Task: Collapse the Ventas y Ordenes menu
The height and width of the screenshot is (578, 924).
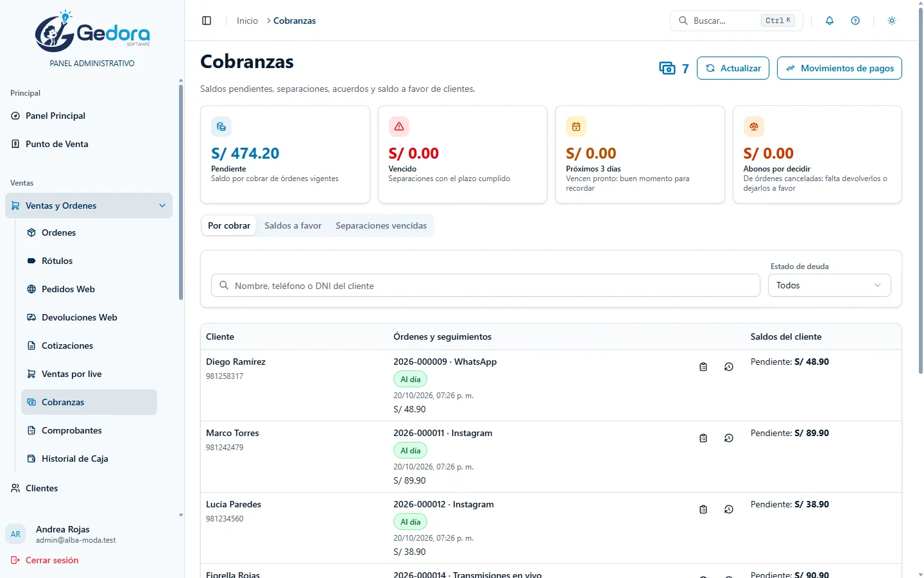Action: (x=89, y=206)
